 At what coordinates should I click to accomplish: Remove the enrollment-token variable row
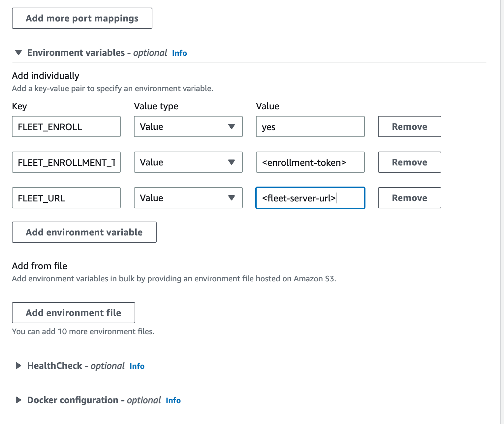click(x=409, y=162)
